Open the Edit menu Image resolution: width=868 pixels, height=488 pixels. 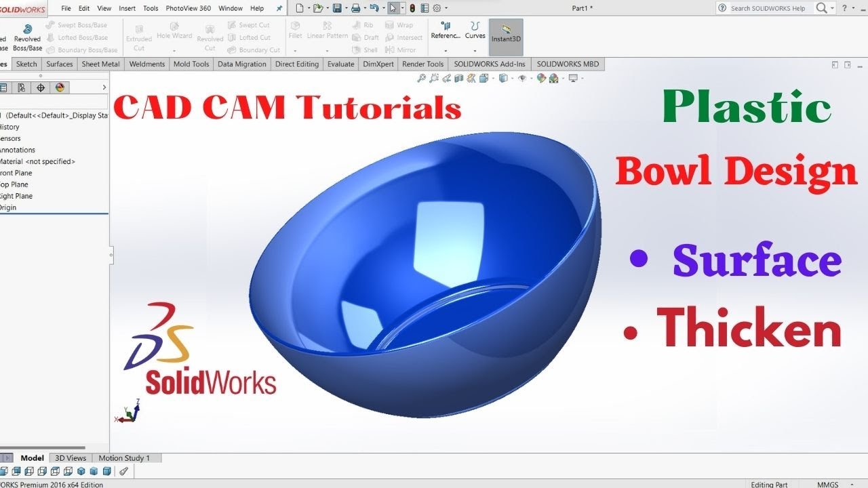[x=84, y=8]
